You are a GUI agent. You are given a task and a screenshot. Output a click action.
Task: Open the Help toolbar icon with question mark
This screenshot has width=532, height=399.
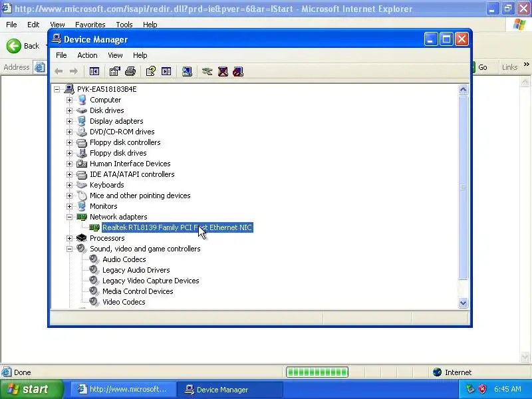point(151,71)
